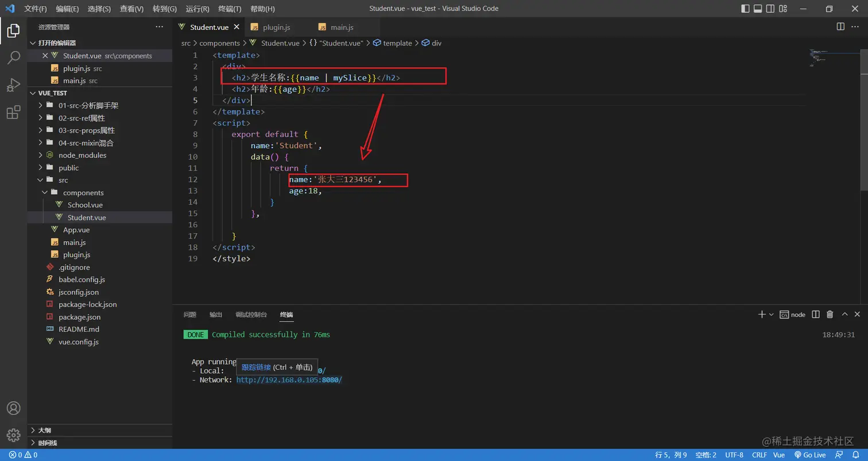Change 空格: 2 indentation setting
The height and width of the screenshot is (461, 868).
pos(706,455)
